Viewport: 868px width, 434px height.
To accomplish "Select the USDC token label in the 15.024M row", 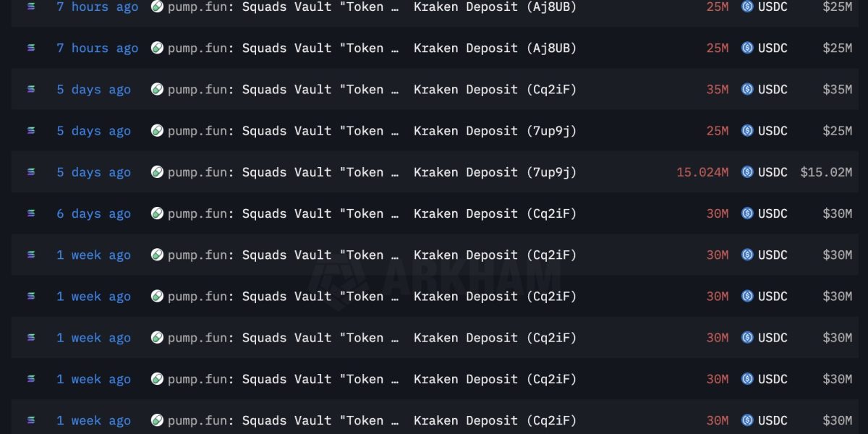I will pos(773,172).
